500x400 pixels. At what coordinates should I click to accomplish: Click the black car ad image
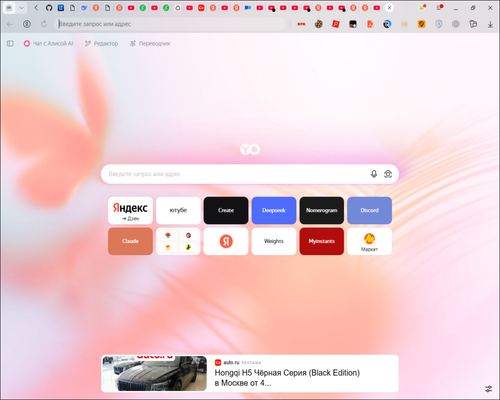click(x=154, y=373)
